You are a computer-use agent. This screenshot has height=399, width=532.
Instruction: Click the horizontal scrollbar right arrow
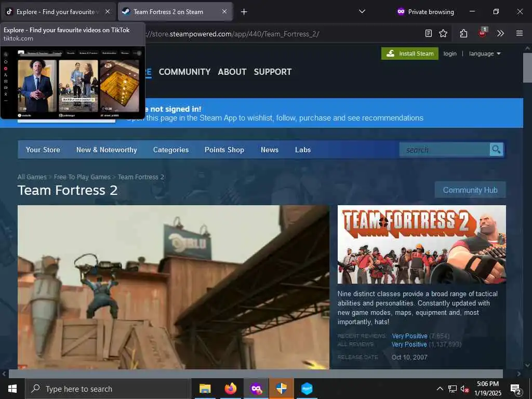[x=519, y=374]
